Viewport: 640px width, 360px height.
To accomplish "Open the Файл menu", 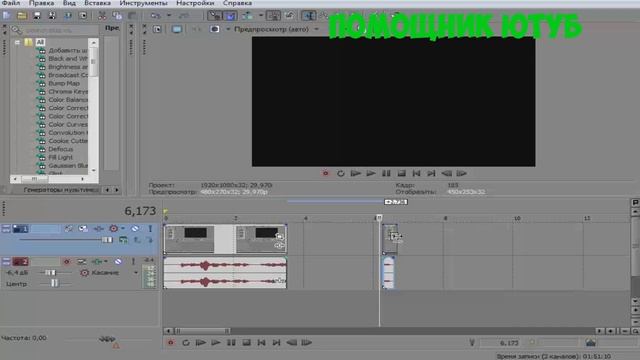I will 11,3.
